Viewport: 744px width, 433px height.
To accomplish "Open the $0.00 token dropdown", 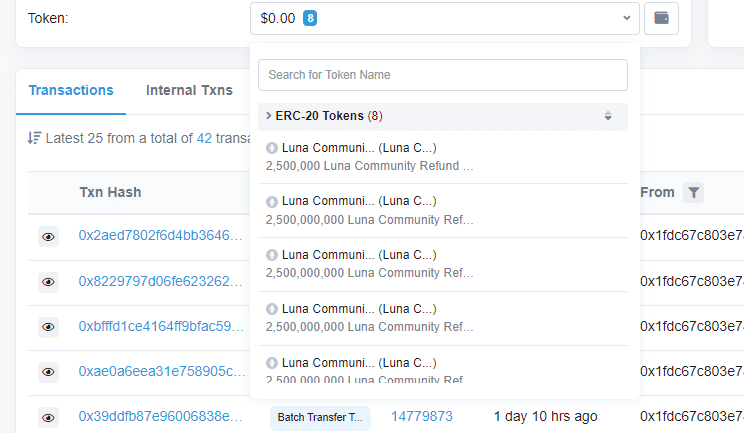I will pos(445,18).
